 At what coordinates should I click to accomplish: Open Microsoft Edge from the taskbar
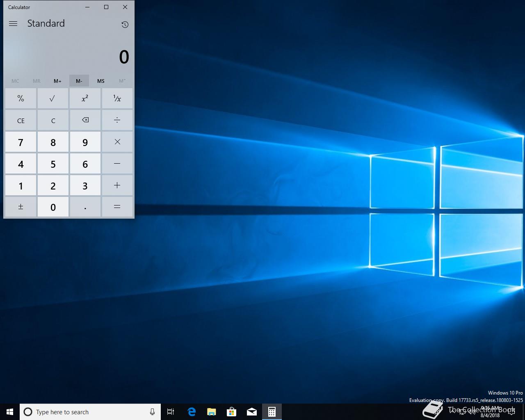point(191,412)
